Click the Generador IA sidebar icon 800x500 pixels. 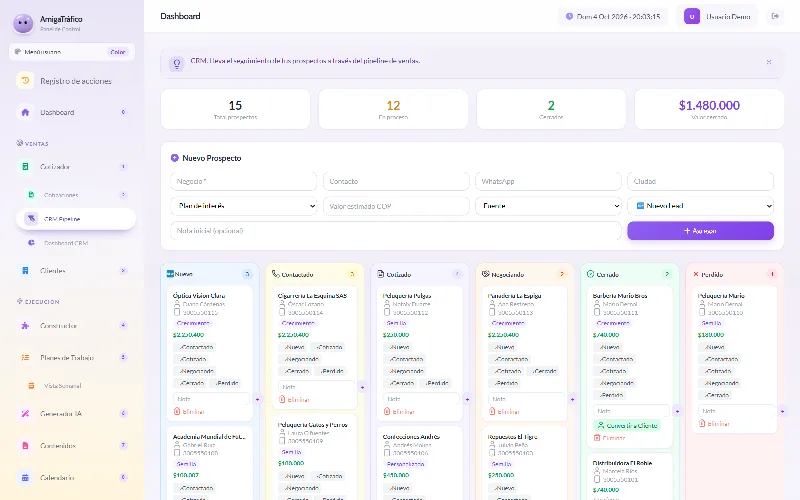coord(25,414)
